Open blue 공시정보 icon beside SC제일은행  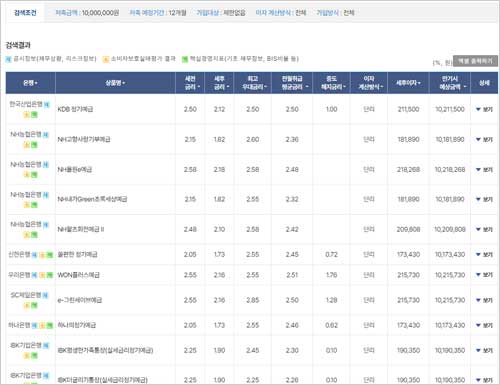pyautogui.click(x=46, y=295)
